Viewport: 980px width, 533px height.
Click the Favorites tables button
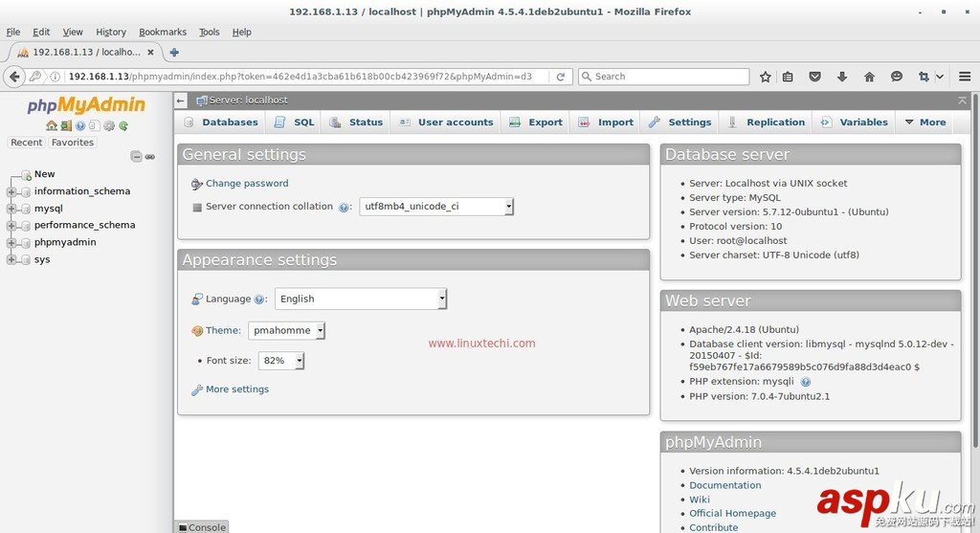[73, 143]
